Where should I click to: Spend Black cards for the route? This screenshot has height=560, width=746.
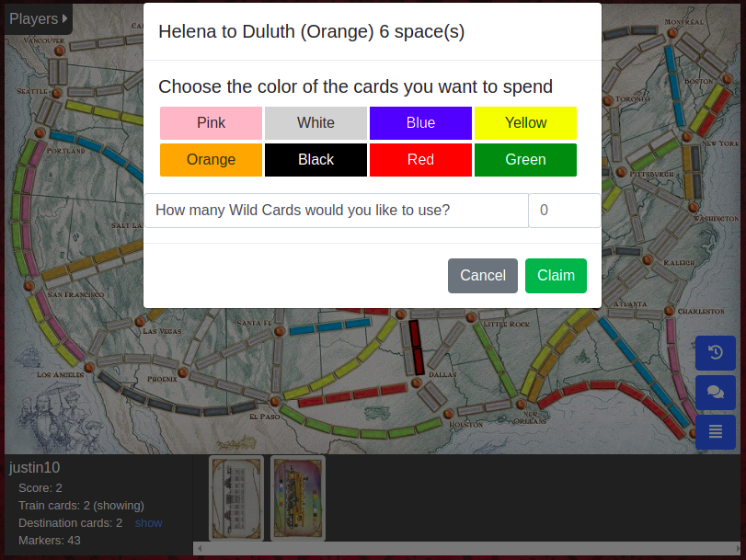click(316, 159)
